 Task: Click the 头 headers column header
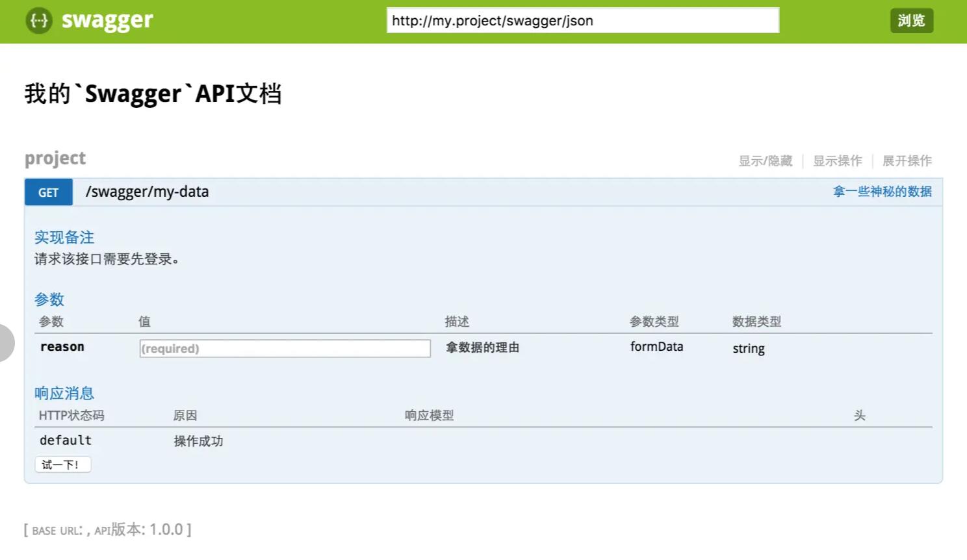coord(860,415)
